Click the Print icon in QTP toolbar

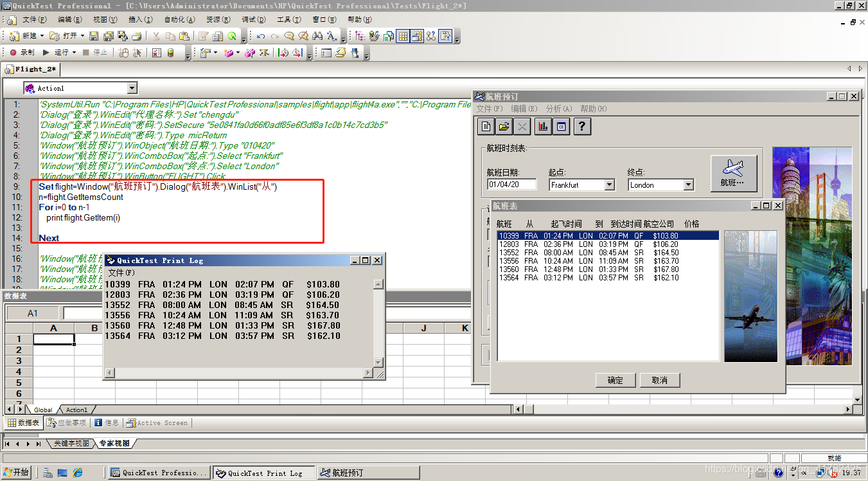pos(136,36)
